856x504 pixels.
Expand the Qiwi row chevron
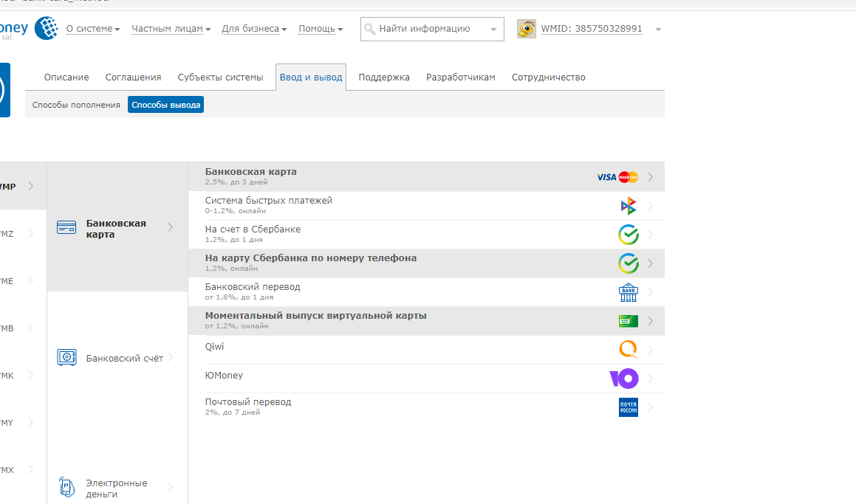coord(650,350)
